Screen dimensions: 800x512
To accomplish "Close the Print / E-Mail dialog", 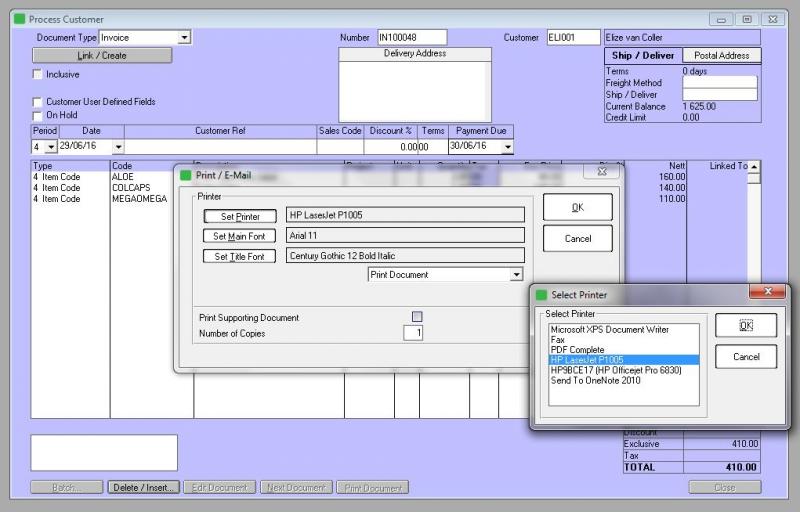I will click(601, 172).
